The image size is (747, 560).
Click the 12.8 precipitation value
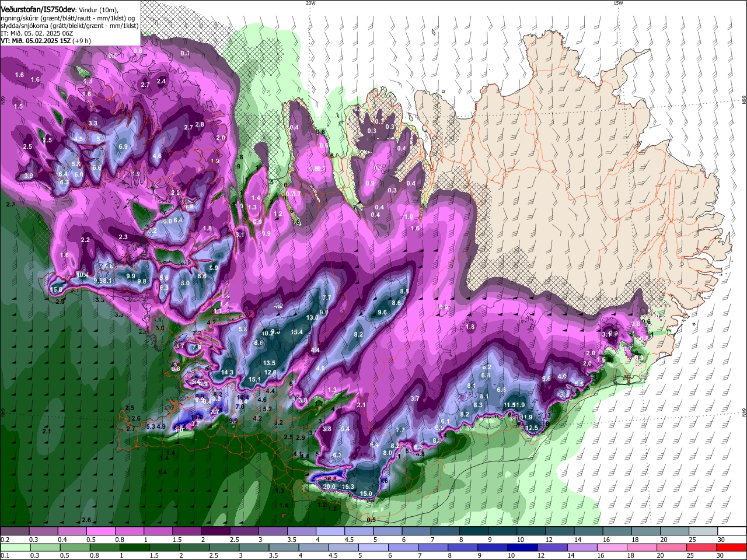[270, 372]
